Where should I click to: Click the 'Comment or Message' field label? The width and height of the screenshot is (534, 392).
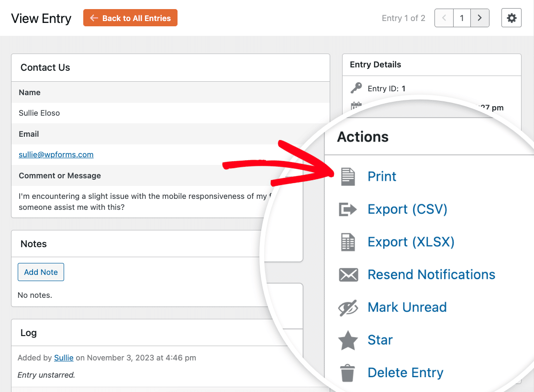click(x=60, y=175)
